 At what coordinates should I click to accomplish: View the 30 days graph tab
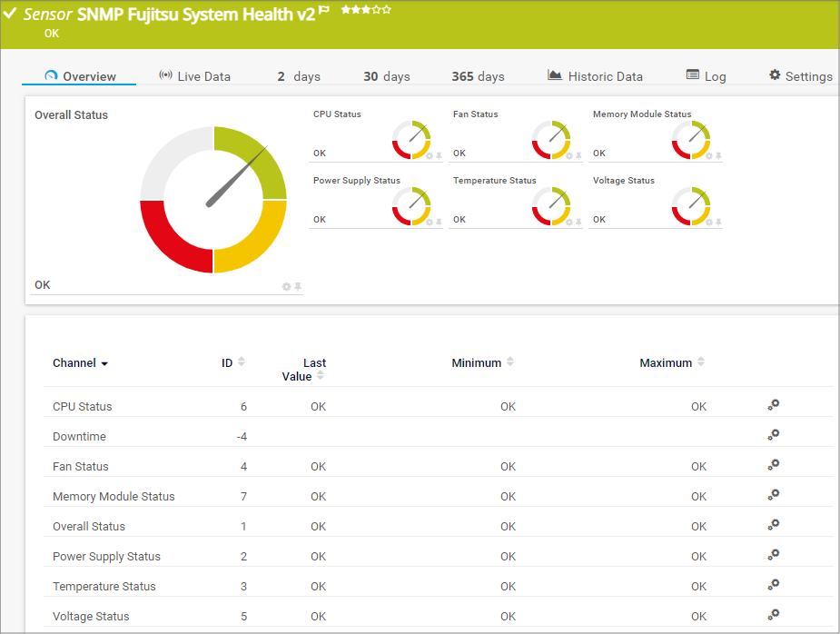(x=386, y=76)
